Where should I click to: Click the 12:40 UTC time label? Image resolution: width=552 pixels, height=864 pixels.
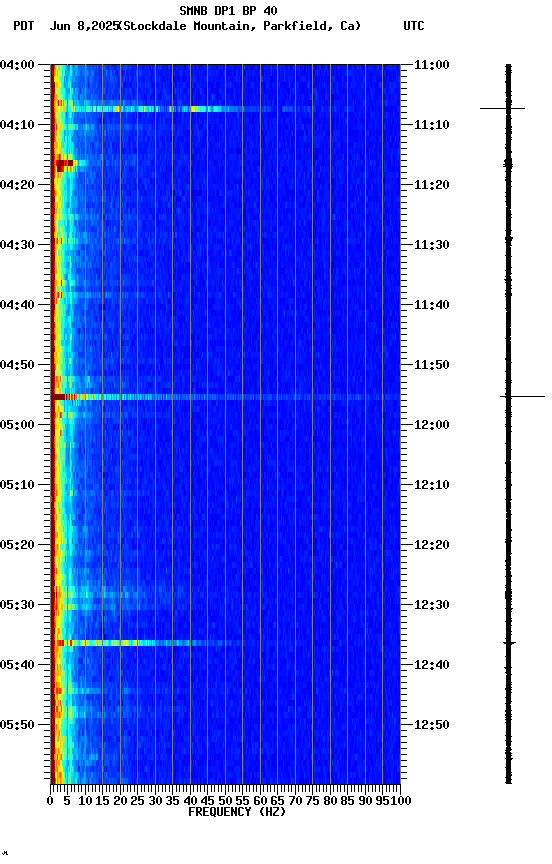[432, 665]
